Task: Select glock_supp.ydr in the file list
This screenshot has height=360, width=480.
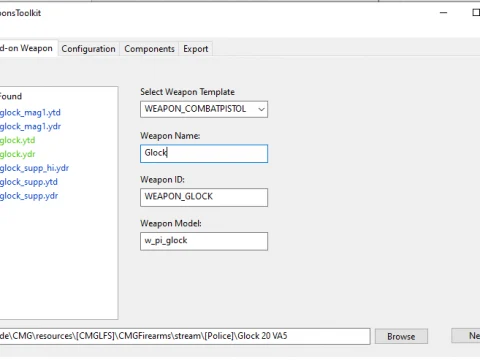Action: tap(29, 196)
